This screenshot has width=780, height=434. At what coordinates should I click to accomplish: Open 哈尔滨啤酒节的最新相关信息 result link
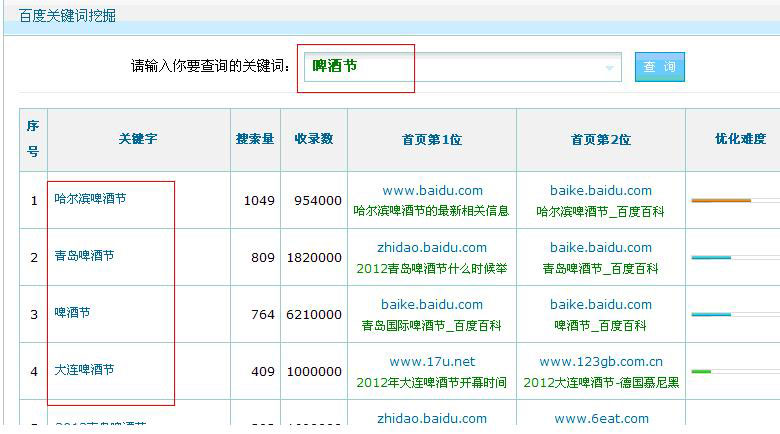click(x=431, y=211)
